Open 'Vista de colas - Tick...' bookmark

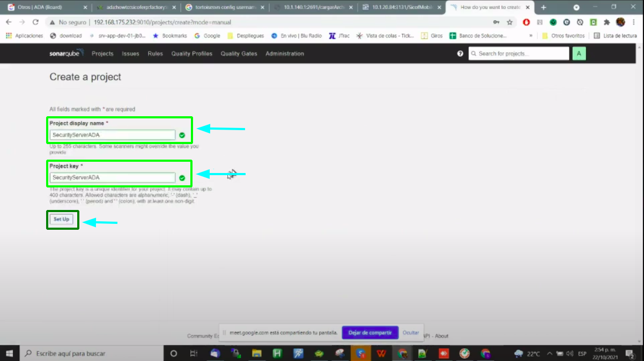coord(385,36)
